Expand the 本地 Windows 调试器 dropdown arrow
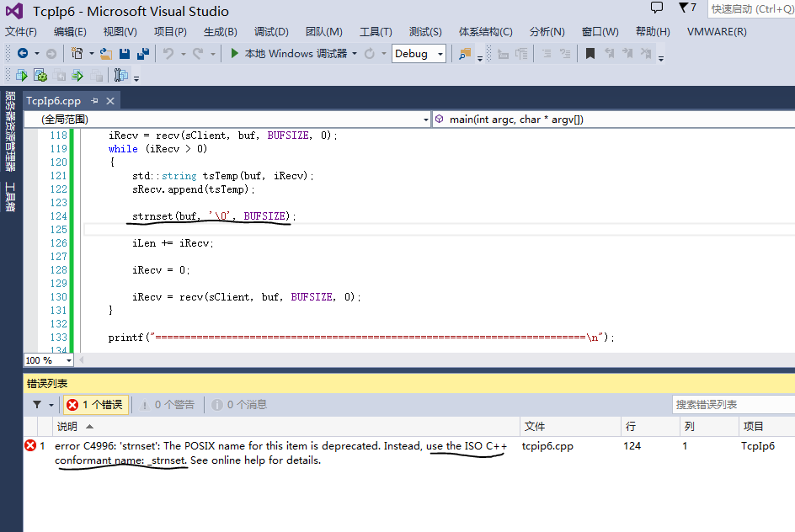Screen dimensions: 795x532 point(355,54)
